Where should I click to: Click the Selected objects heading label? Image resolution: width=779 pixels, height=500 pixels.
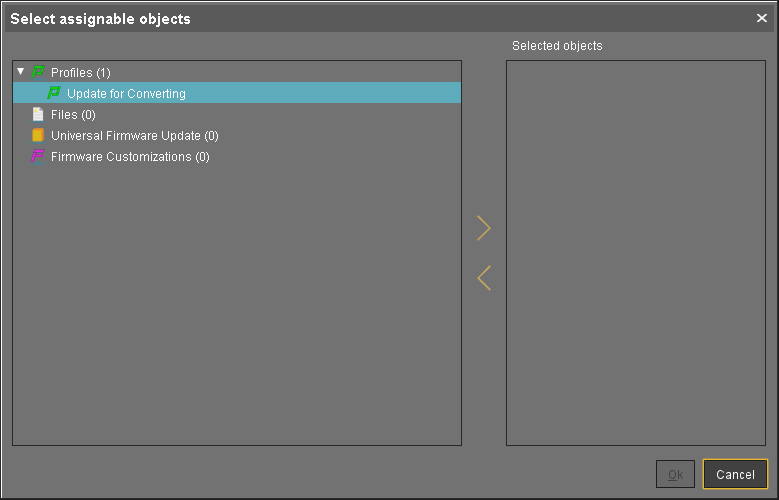557,46
